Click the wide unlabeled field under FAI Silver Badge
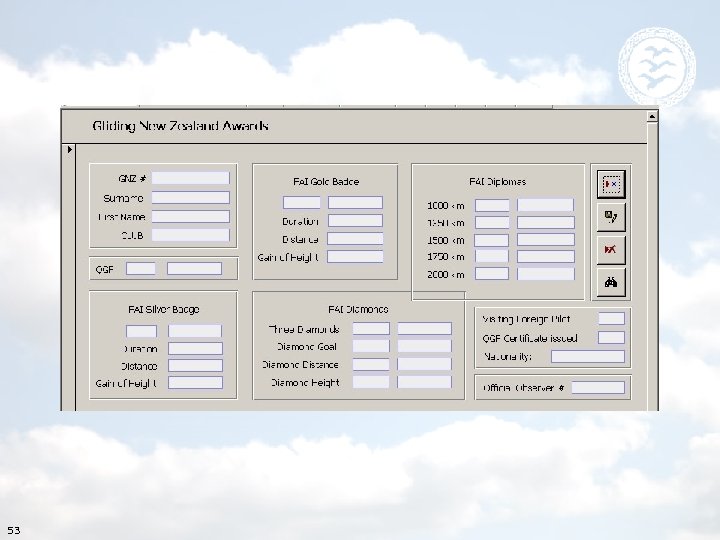Viewport: 720px width, 540px height. click(195, 331)
